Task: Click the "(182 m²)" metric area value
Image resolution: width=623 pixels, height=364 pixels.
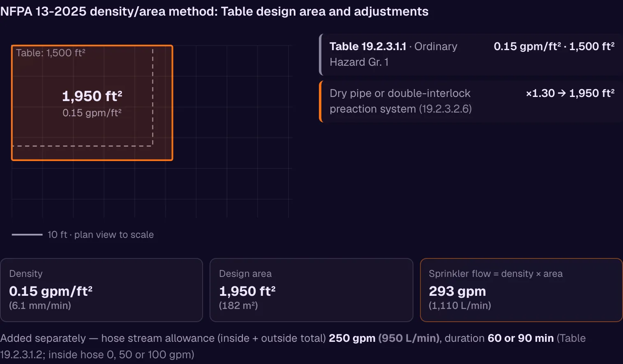Action: (238, 306)
